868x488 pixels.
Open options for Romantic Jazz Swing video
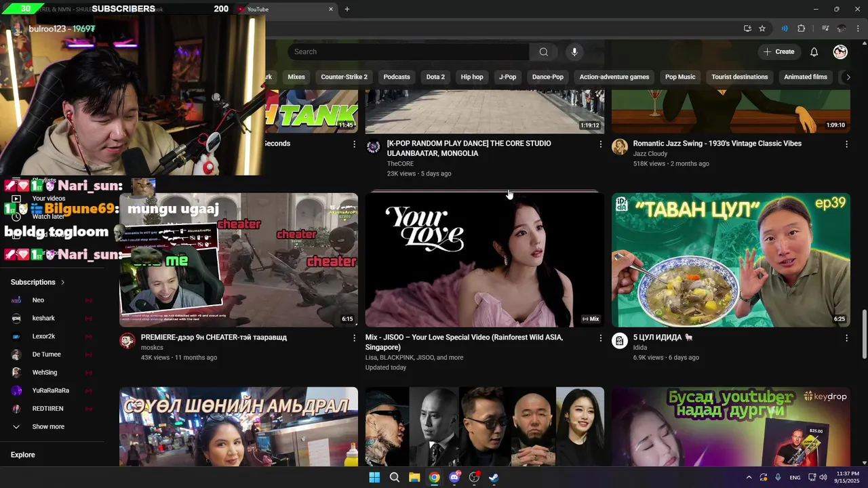846,144
